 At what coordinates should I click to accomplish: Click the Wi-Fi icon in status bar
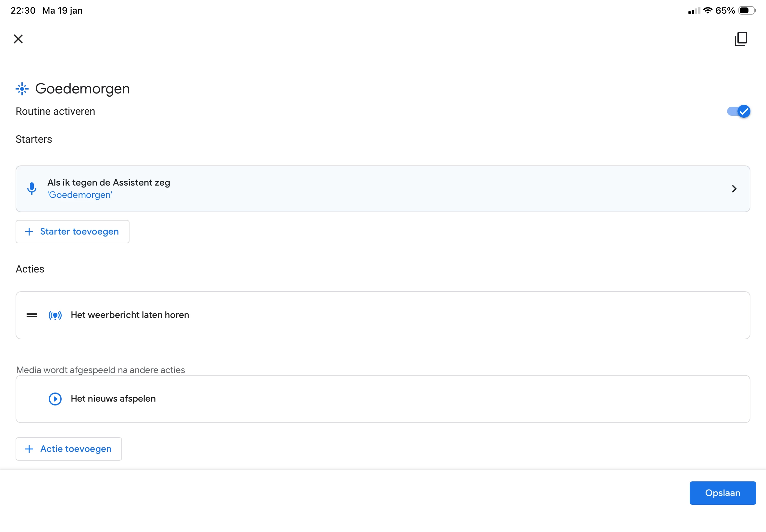tap(707, 11)
